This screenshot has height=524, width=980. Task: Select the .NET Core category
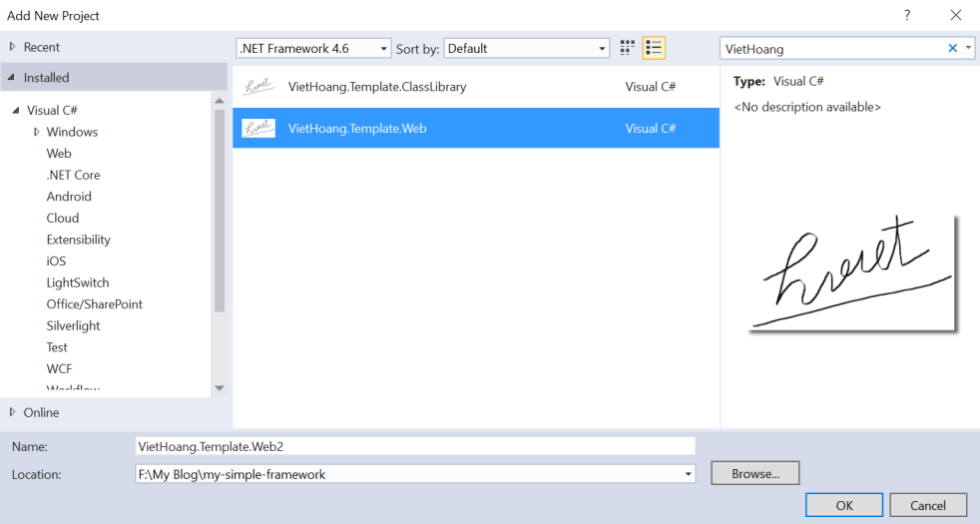(73, 175)
